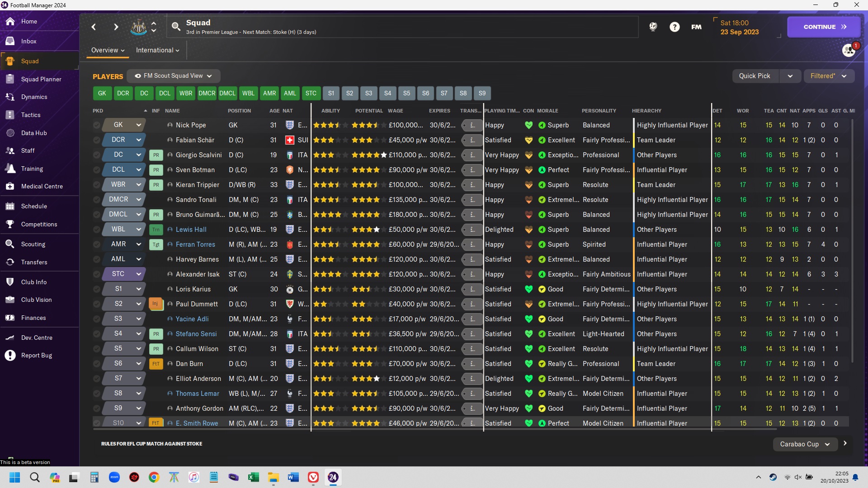
Task: Select the green STC position filter
Action: coord(311,94)
